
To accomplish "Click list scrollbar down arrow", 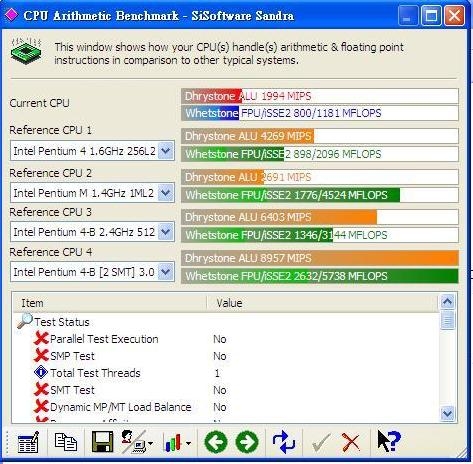I will coord(447,414).
